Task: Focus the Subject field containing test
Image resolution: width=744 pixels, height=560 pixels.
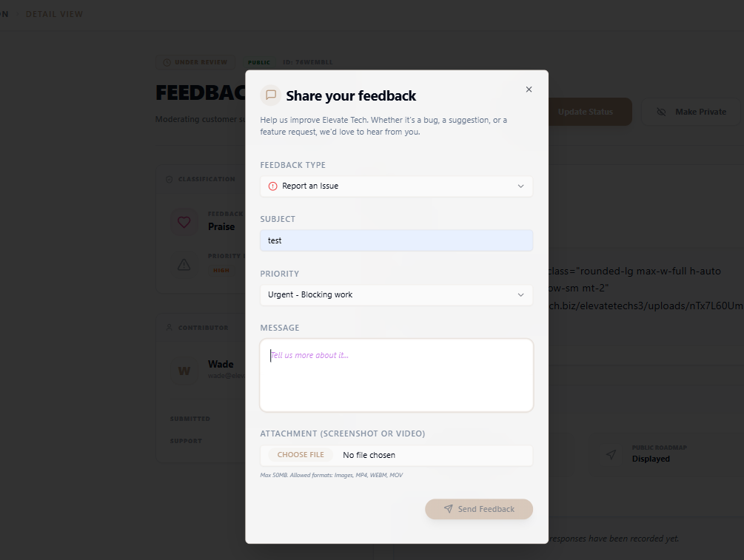Action: 396,240
